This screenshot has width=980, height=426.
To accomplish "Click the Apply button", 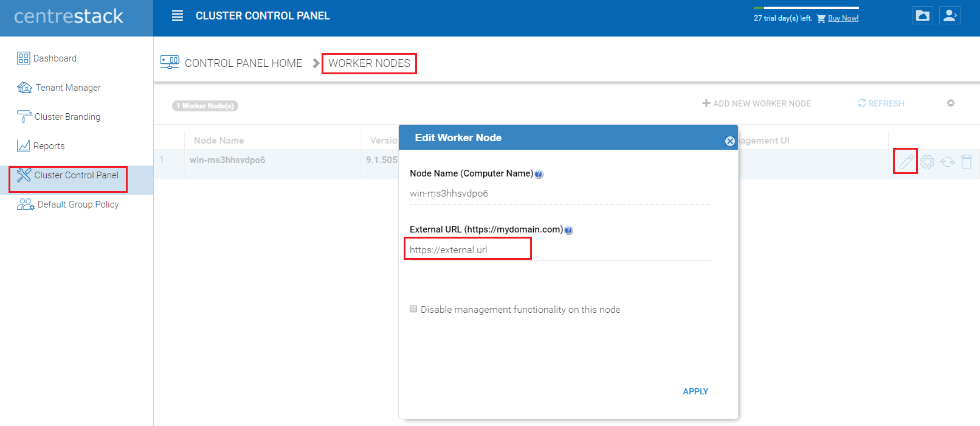I will (x=695, y=391).
